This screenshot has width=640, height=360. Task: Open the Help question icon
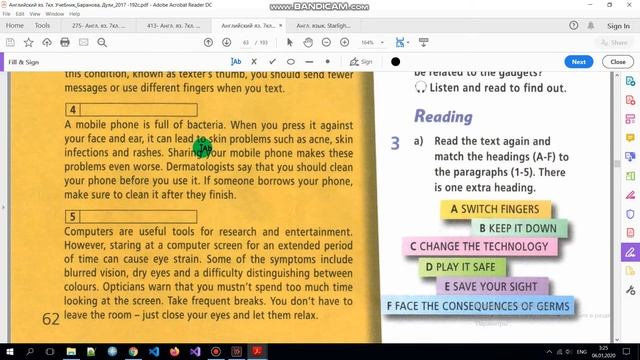[573, 25]
